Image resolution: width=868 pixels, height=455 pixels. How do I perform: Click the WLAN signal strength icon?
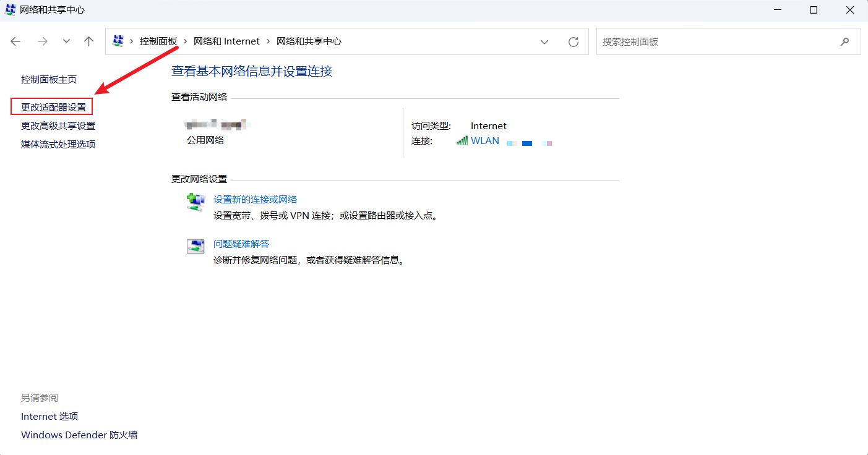pyautogui.click(x=462, y=140)
